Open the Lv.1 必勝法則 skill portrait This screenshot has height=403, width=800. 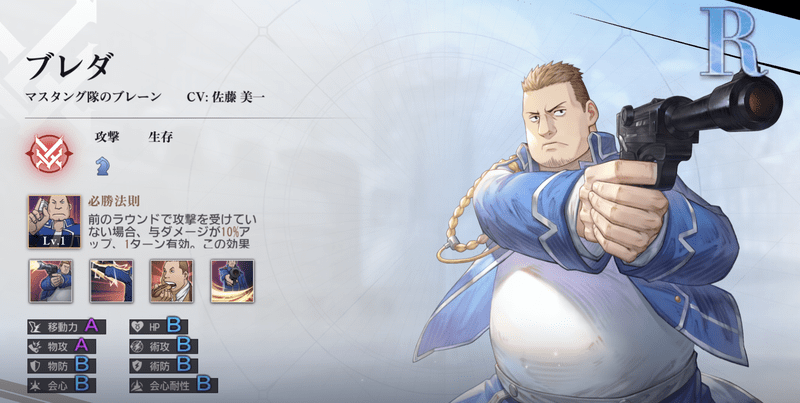(x=54, y=221)
